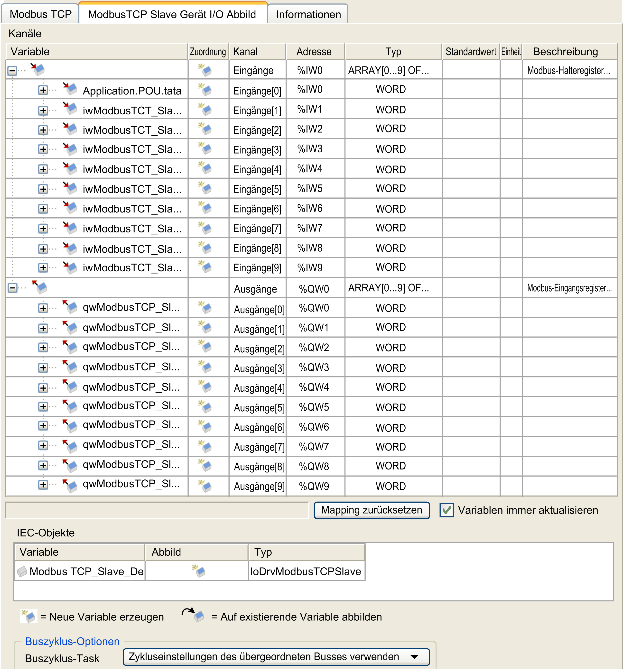Viewport: 623px width, 672px height.
Task: Switch to the Modbus TCP tab
Action: pyautogui.click(x=40, y=14)
